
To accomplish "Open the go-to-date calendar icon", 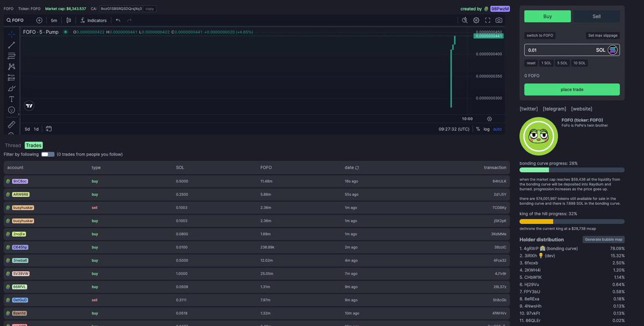I will tap(49, 129).
